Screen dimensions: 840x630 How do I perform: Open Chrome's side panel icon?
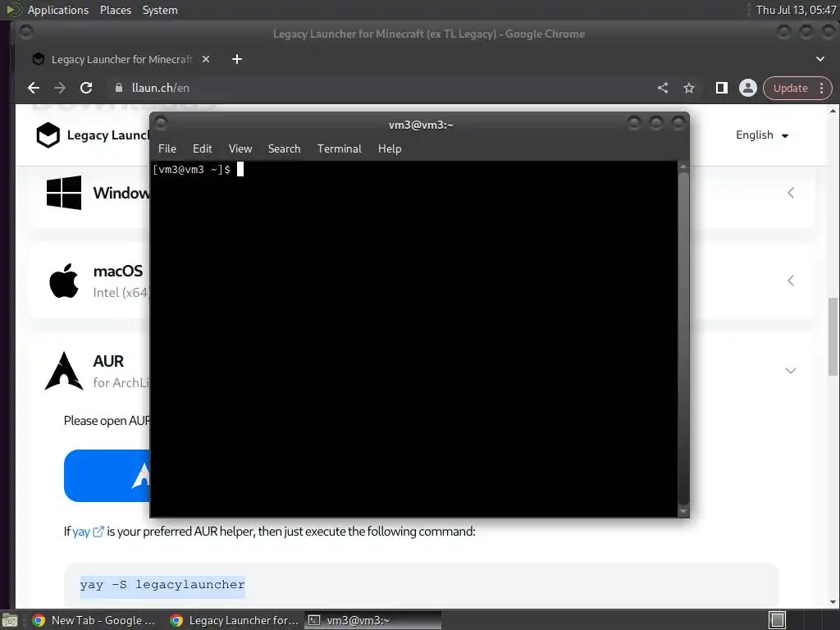tap(722, 88)
